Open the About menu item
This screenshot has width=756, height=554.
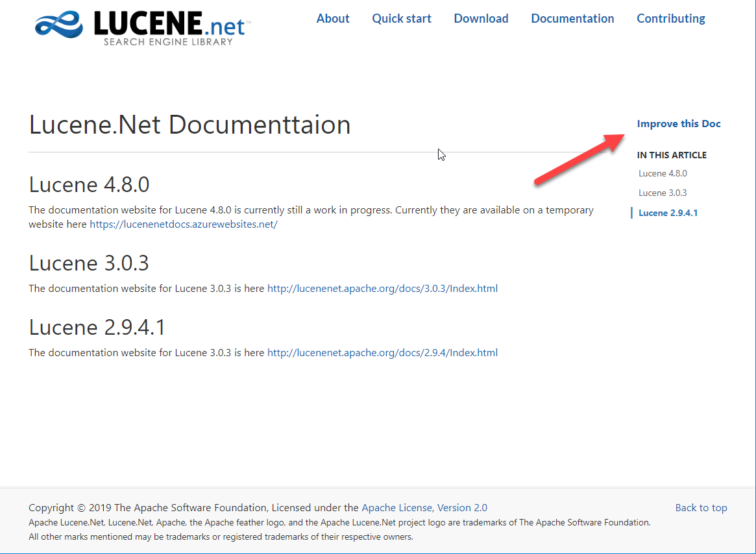tap(333, 18)
